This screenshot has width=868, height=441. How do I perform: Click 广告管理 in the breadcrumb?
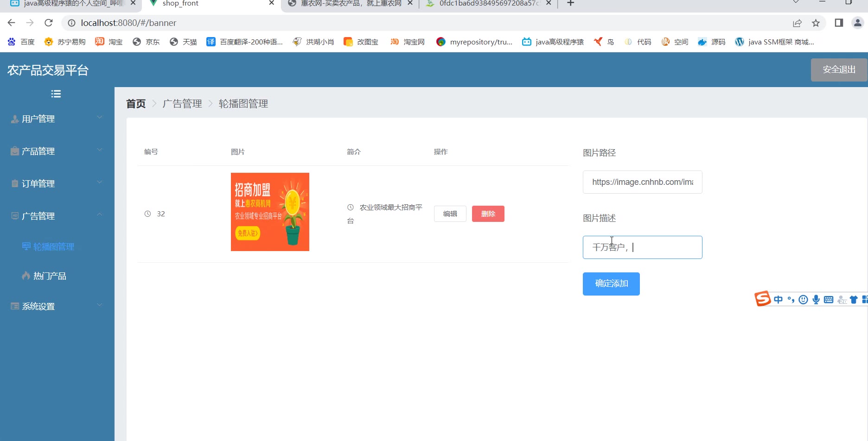(x=182, y=104)
